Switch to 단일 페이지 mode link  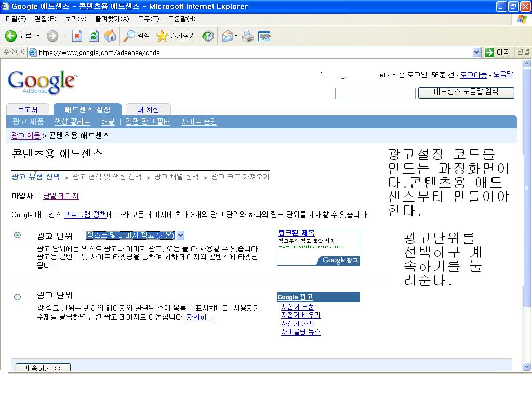(x=61, y=196)
